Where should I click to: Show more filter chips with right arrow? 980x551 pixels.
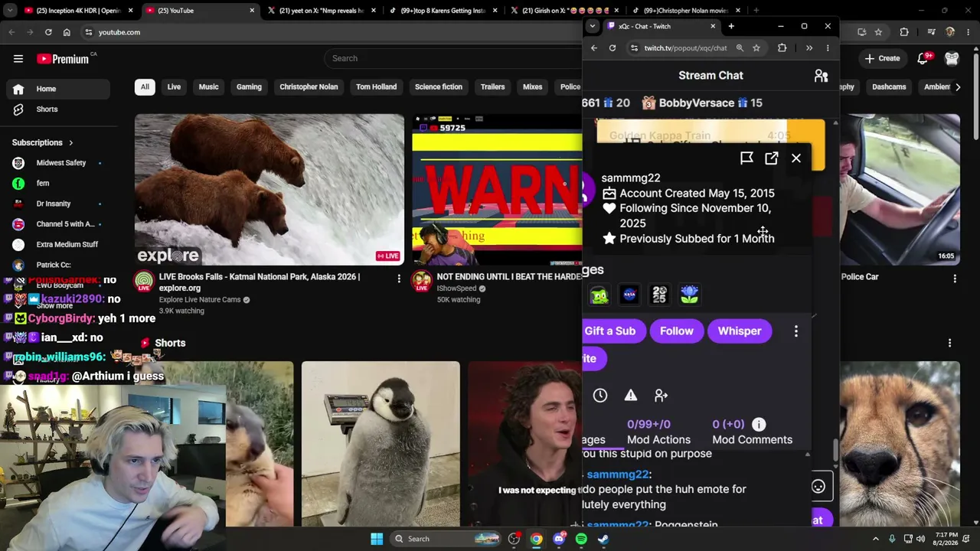[957, 87]
